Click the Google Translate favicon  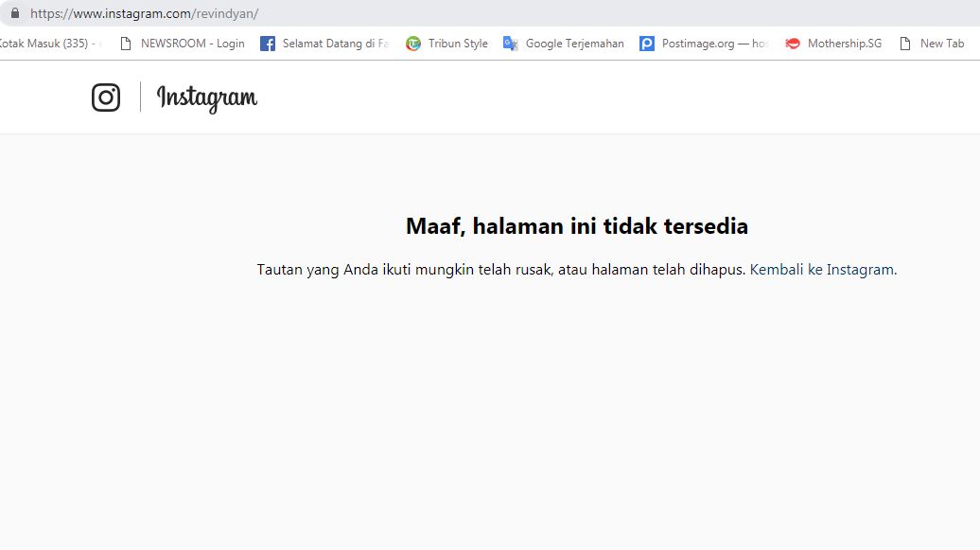coord(511,44)
